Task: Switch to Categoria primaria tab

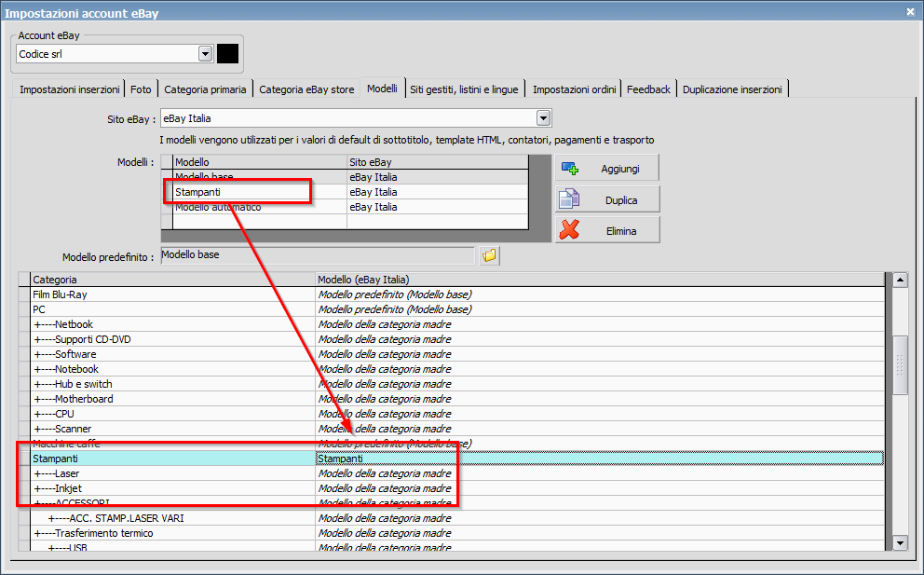Action: point(205,89)
